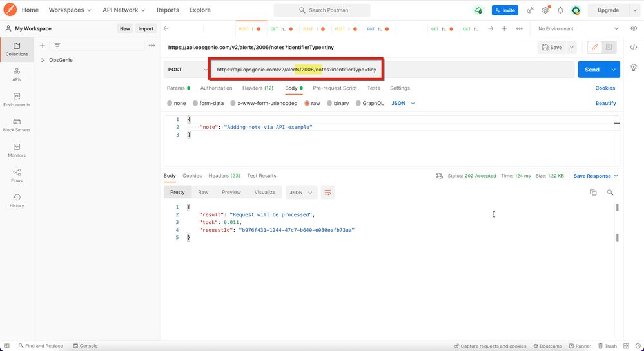
Task: Click the forward arrow in the tab bar
Action: (x=491, y=28)
